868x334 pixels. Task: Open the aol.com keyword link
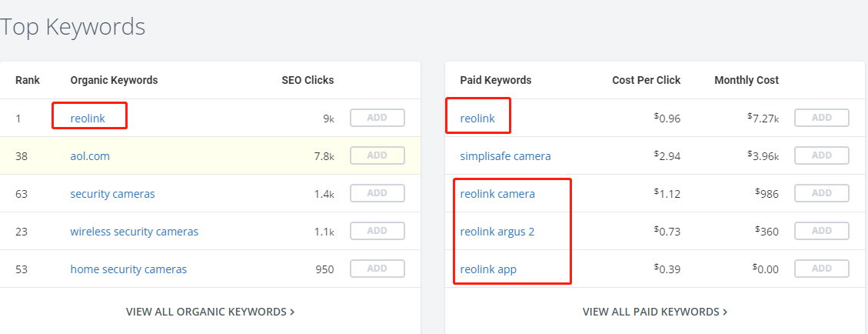click(x=90, y=156)
